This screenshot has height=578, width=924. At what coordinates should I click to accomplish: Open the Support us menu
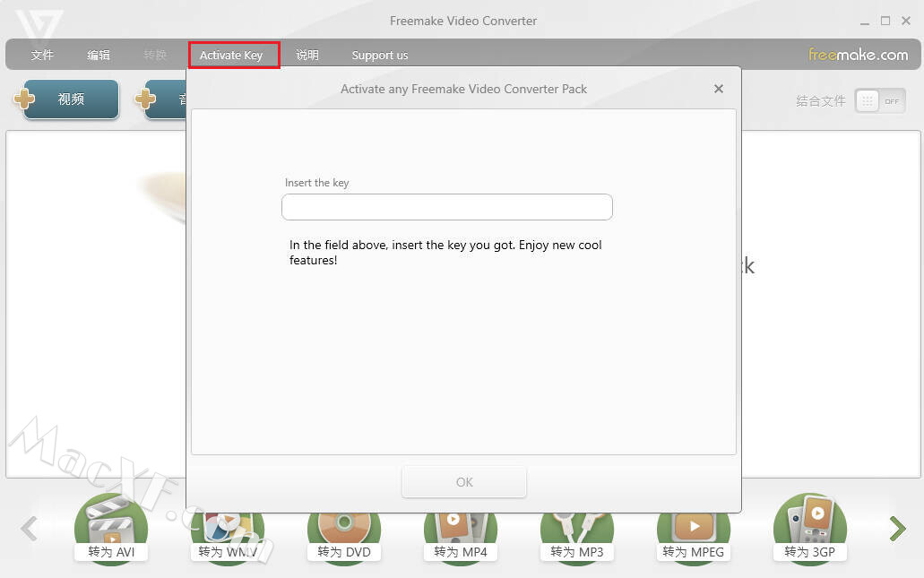(x=379, y=55)
